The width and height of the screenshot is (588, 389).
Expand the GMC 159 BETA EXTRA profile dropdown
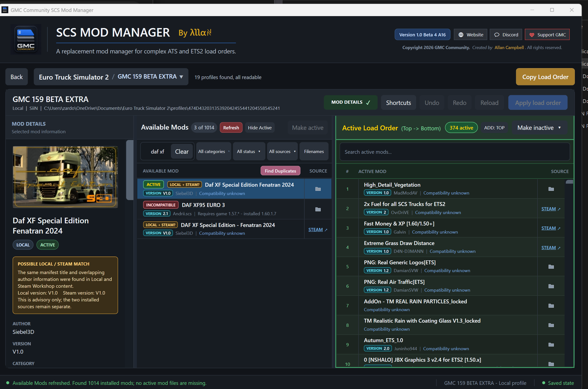pos(150,77)
